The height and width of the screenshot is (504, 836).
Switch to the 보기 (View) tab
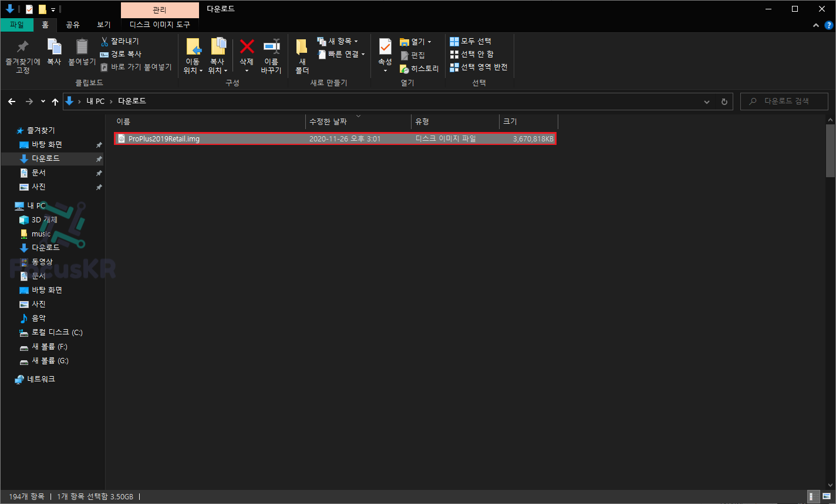click(104, 25)
